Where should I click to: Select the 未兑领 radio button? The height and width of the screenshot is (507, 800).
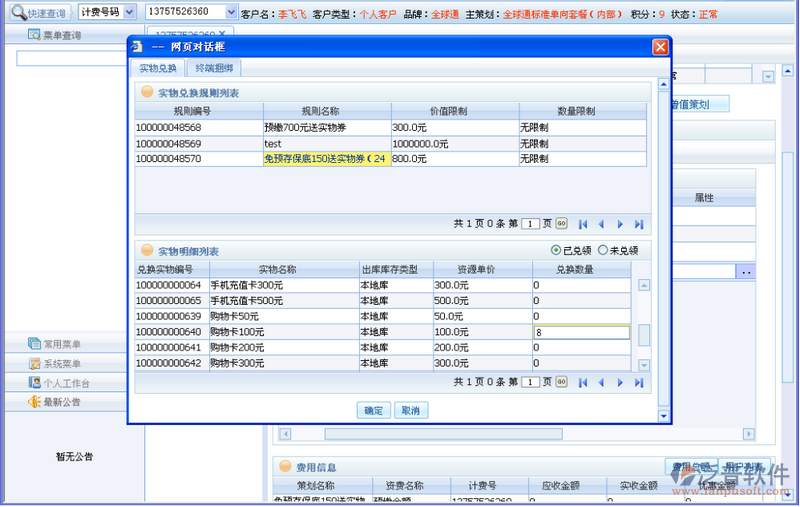coord(602,250)
